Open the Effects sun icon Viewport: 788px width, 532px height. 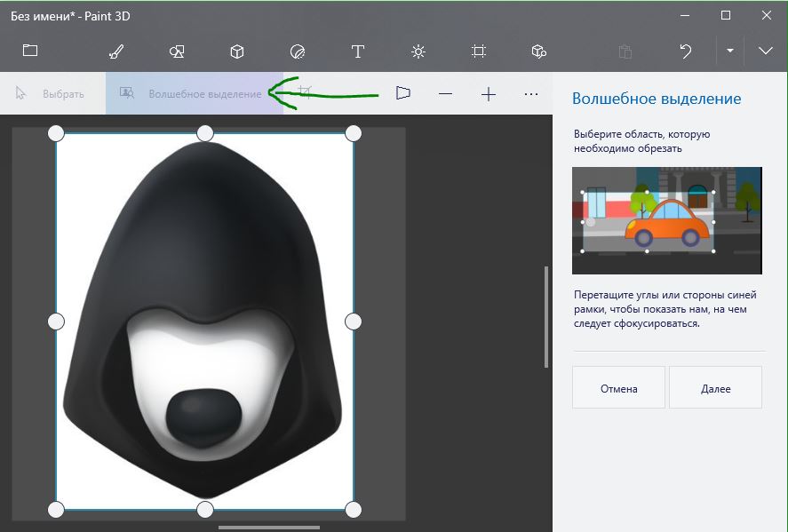tap(418, 52)
